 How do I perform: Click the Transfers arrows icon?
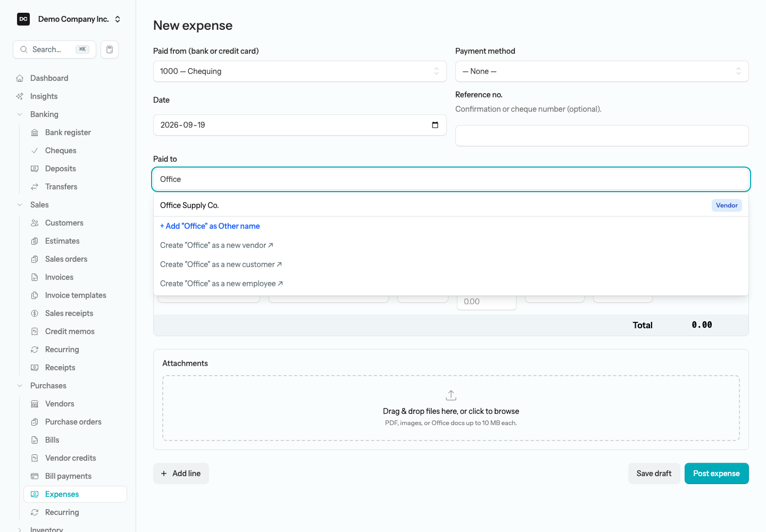[x=35, y=187]
